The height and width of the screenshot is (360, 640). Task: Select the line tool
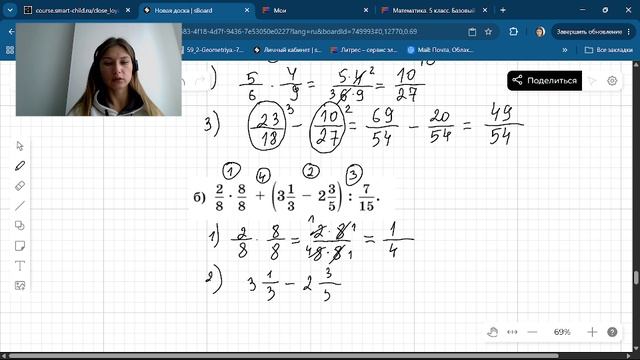click(x=20, y=206)
